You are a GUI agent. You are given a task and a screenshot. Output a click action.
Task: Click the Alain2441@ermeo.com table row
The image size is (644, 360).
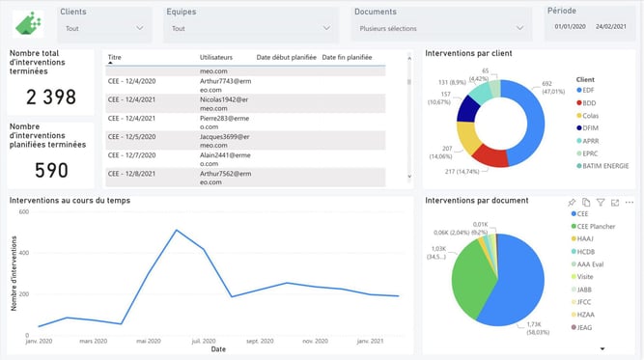tap(245, 159)
